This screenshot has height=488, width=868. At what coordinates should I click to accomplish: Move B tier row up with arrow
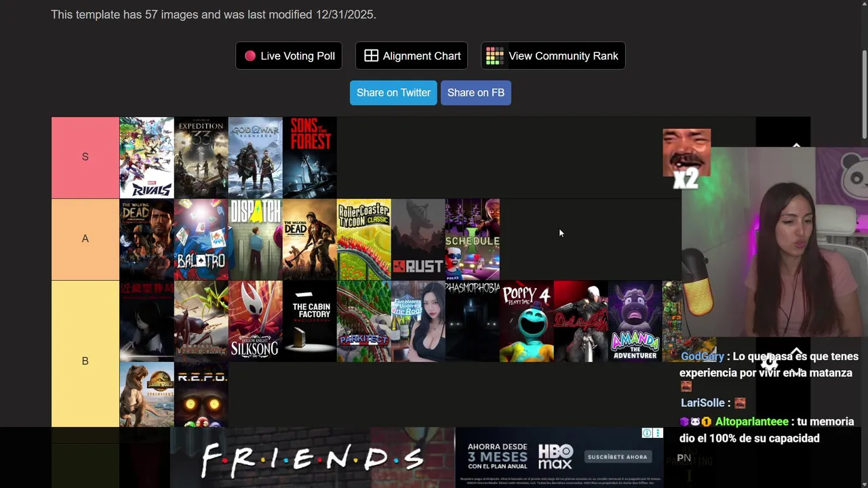(x=797, y=350)
